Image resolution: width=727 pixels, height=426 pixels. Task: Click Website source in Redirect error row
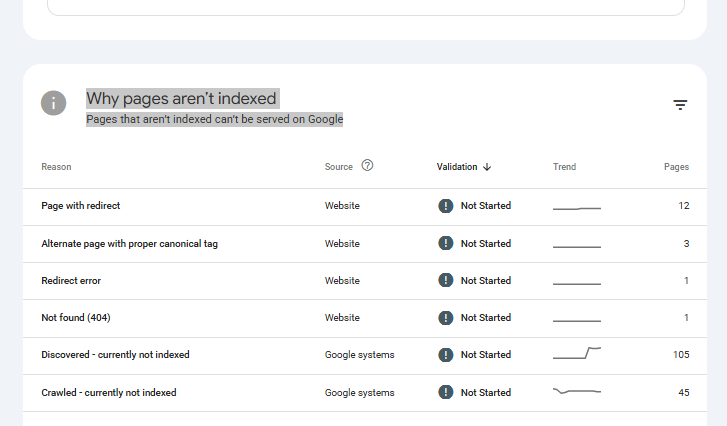(342, 280)
